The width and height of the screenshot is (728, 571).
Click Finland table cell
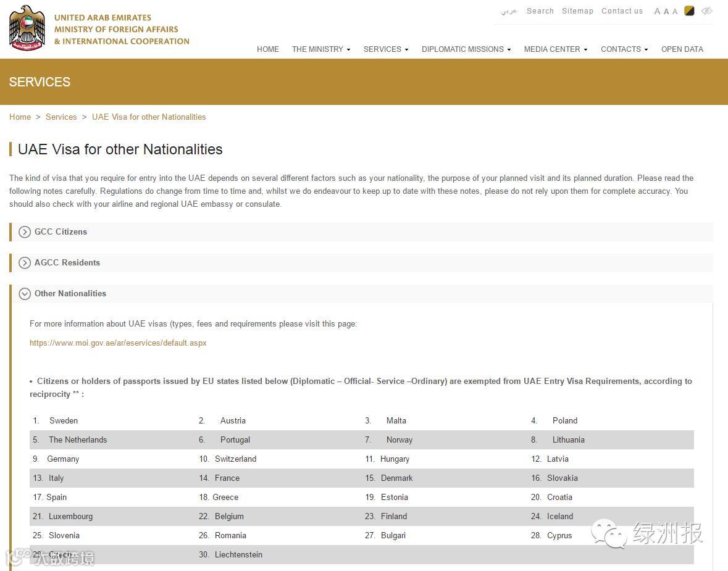(394, 516)
